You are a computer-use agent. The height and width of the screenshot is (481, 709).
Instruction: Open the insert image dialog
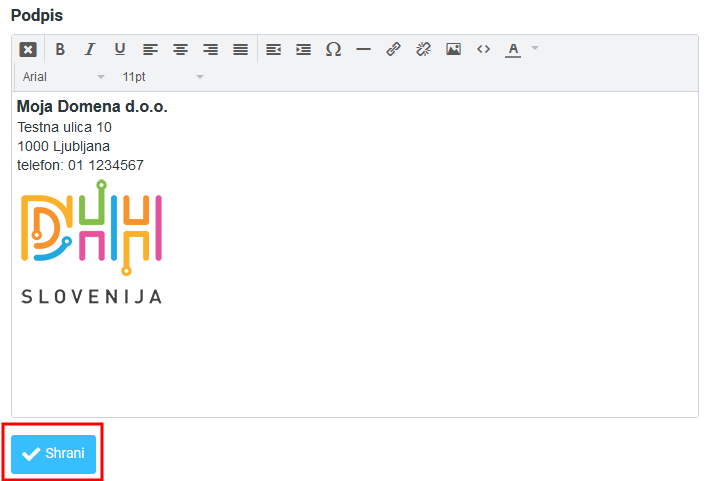pyautogui.click(x=453, y=49)
